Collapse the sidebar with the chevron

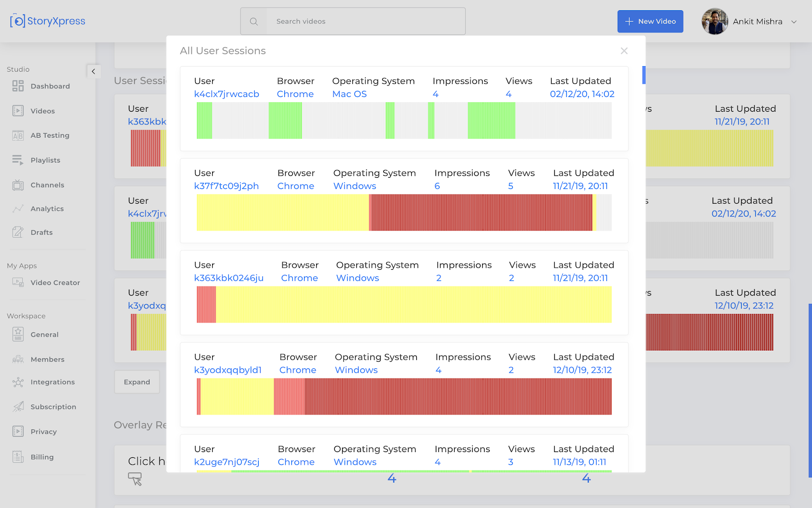(93, 72)
